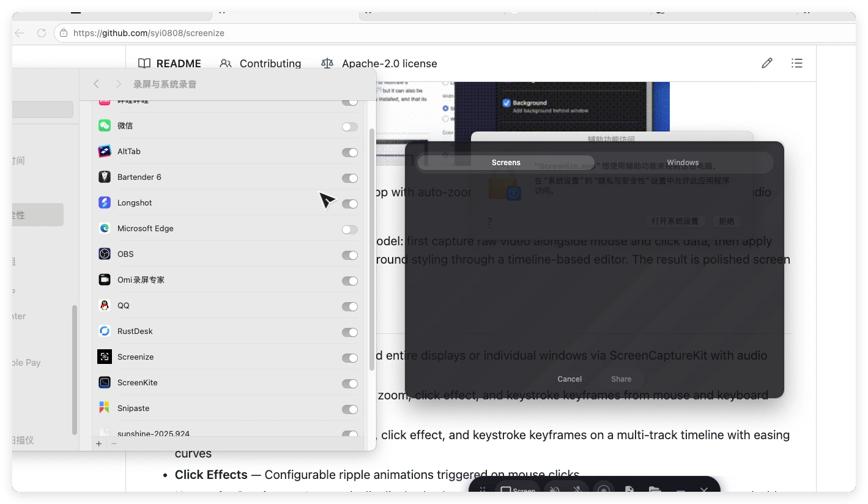Image resolution: width=868 pixels, height=504 pixels.
Task: Click the edit pencil icon in README header
Action: click(x=766, y=63)
